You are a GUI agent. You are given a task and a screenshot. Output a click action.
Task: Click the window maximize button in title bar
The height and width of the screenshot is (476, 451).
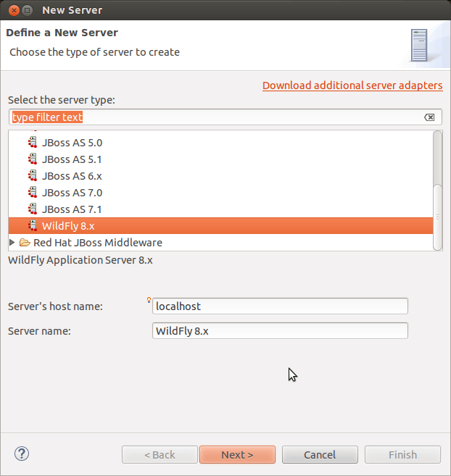point(28,10)
